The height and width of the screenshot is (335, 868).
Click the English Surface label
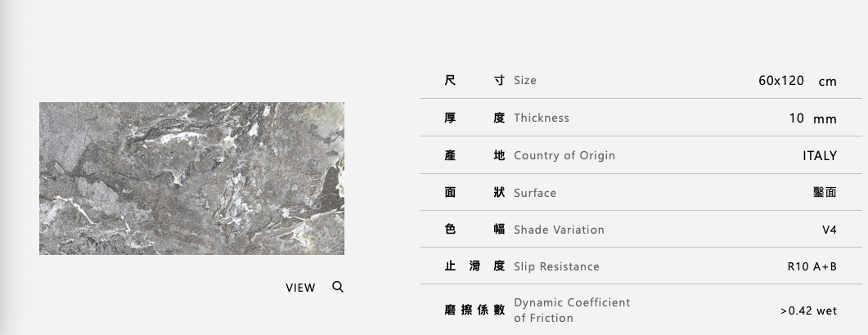coord(534,193)
